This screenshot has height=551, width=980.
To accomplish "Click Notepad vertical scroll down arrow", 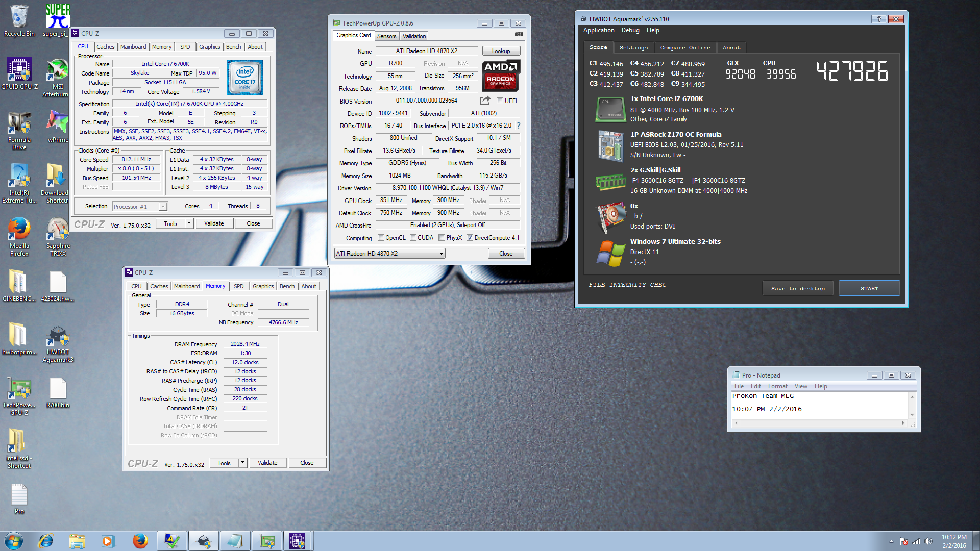I will pos(912,415).
